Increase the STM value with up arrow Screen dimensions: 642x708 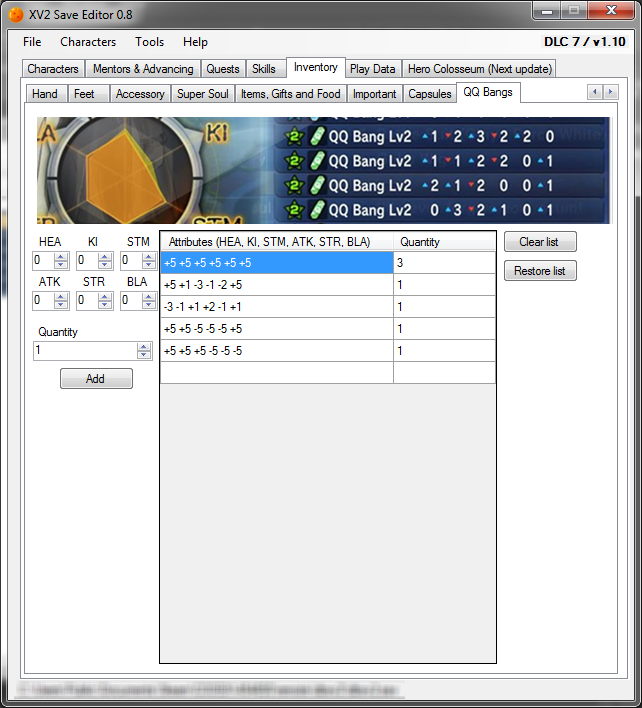[x=149, y=256]
